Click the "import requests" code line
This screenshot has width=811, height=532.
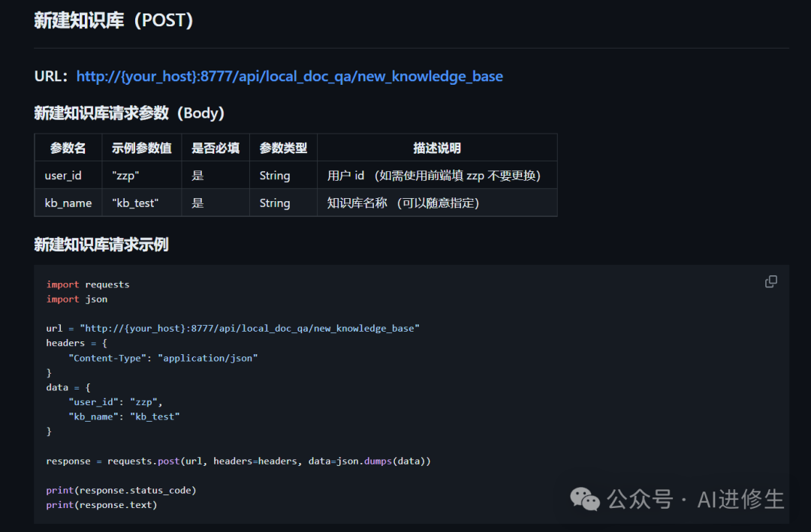click(x=88, y=284)
